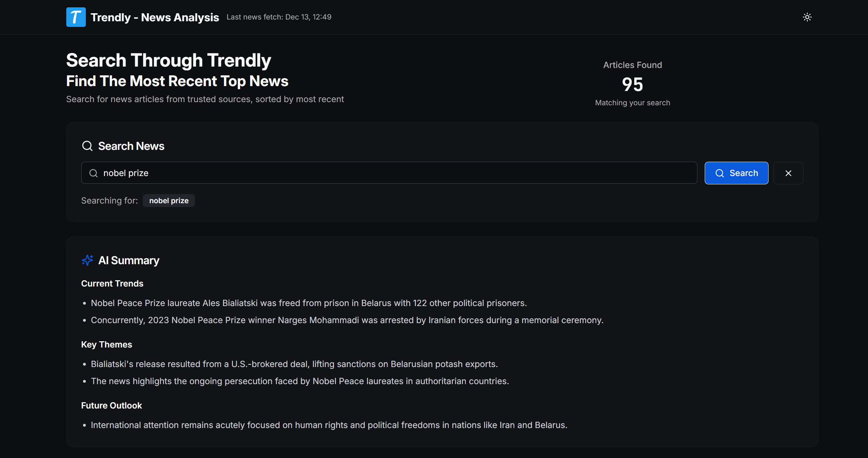Click the Articles Found label
868x458 pixels.
pyautogui.click(x=632, y=65)
